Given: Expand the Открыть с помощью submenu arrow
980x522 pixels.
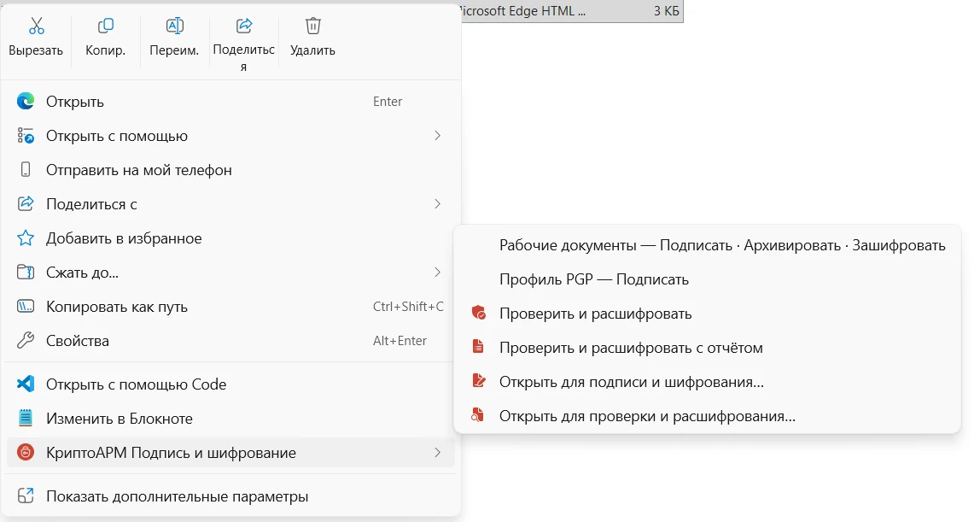Looking at the screenshot, I should coord(437,136).
